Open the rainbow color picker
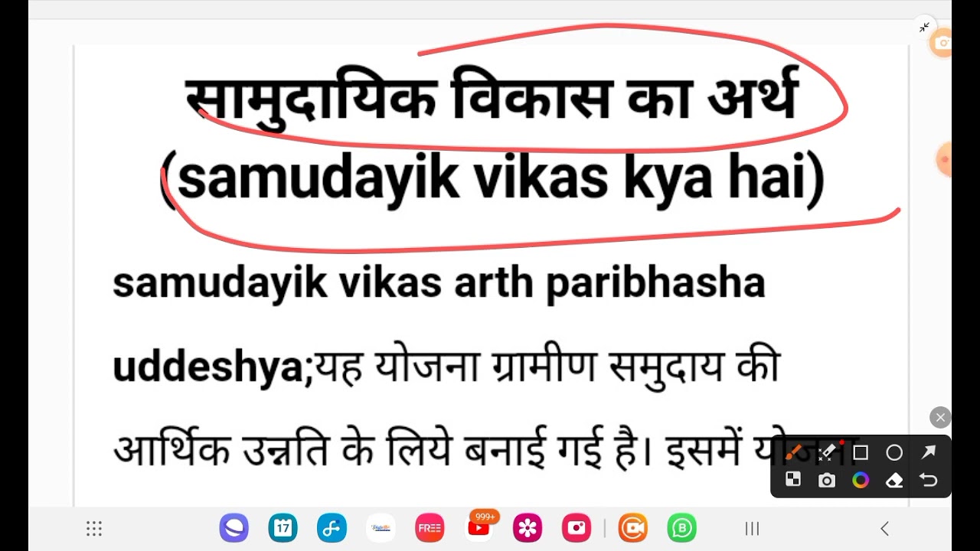Image resolution: width=980 pixels, height=551 pixels. coord(861,480)
